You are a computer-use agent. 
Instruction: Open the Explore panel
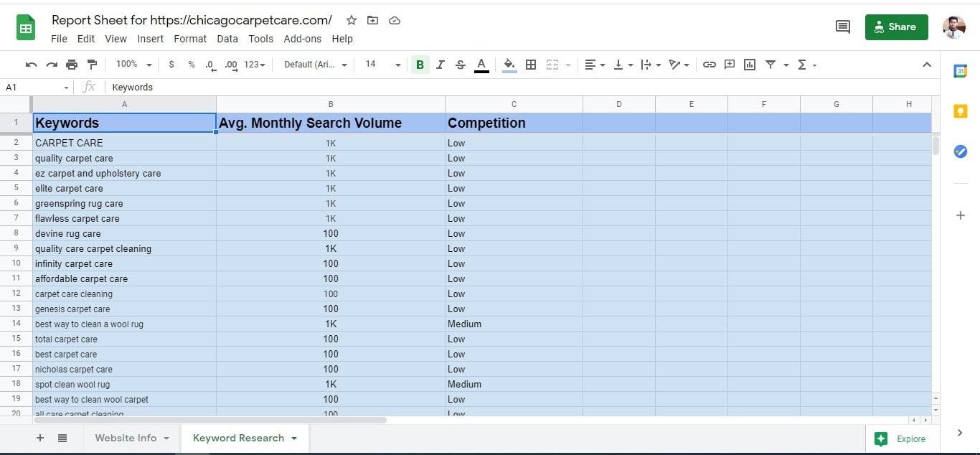[900, 438]
